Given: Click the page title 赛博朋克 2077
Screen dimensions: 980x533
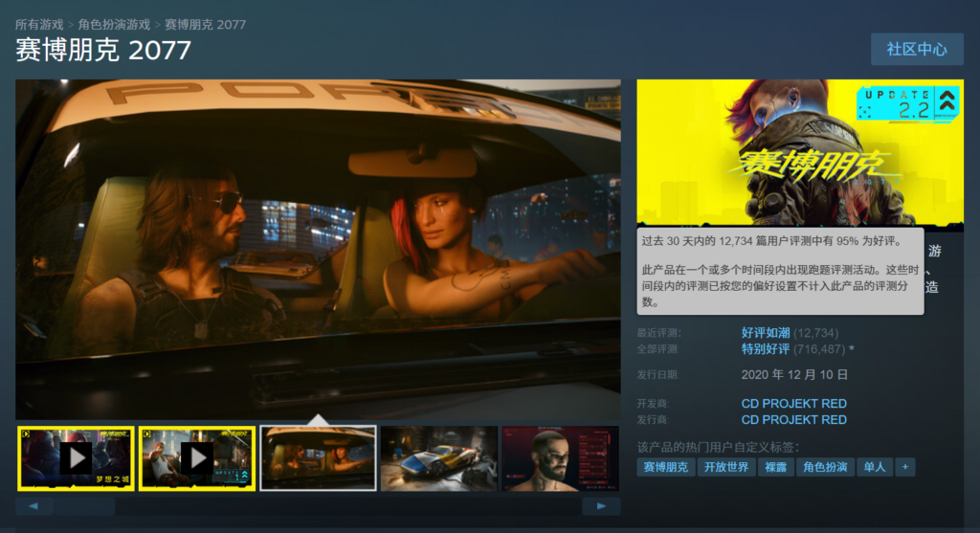Looking at the screenshot, I should (103, 50).
